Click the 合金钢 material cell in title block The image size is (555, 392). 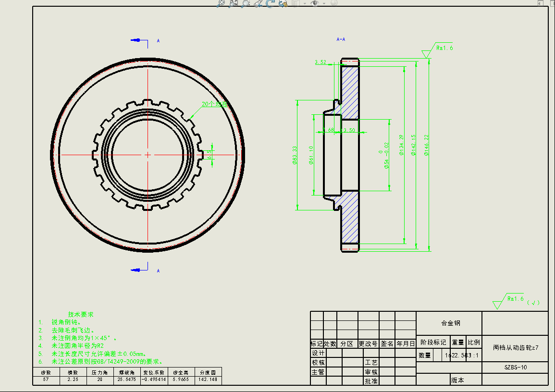pyautogui.click(x=448, y=323)
